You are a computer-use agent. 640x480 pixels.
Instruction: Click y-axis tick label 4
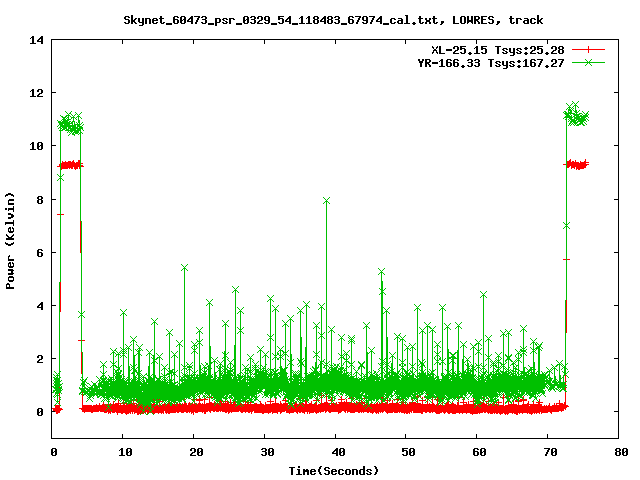[40, 306]
